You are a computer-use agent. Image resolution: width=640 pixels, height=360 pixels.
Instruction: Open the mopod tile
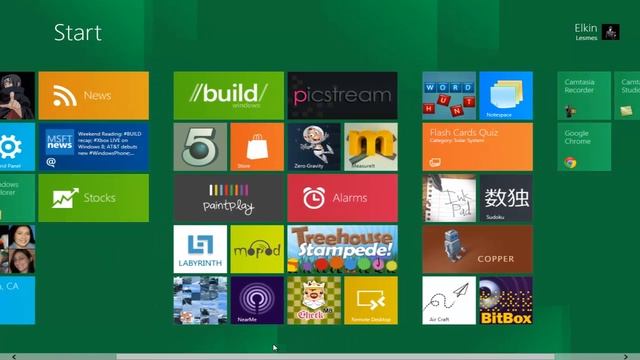point(257,249)
